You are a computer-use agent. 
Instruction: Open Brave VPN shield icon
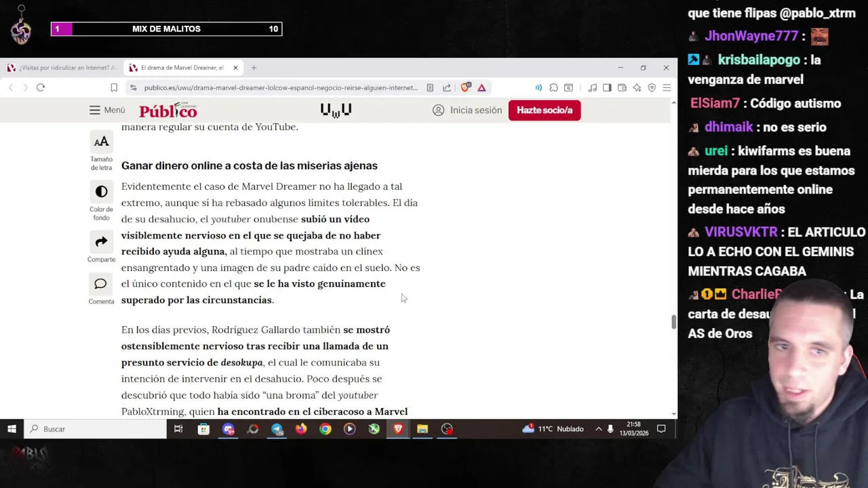[x=652, y=87]
